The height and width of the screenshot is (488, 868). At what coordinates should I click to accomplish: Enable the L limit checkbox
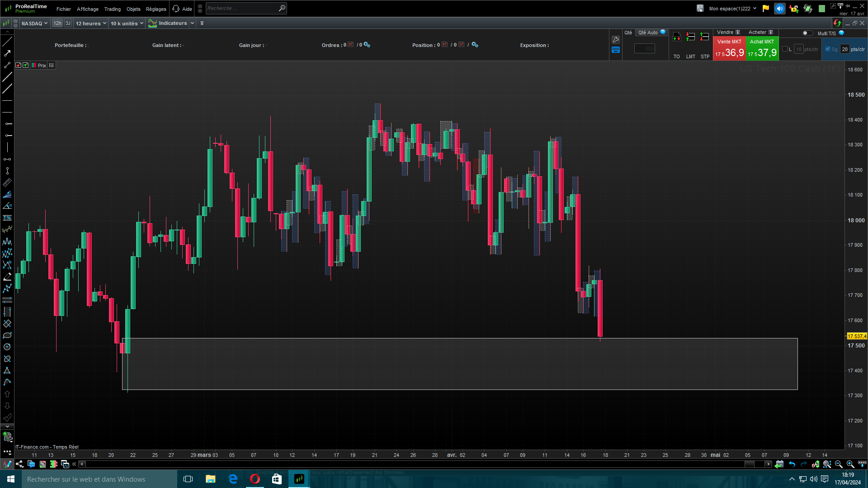tap(785, 49)
